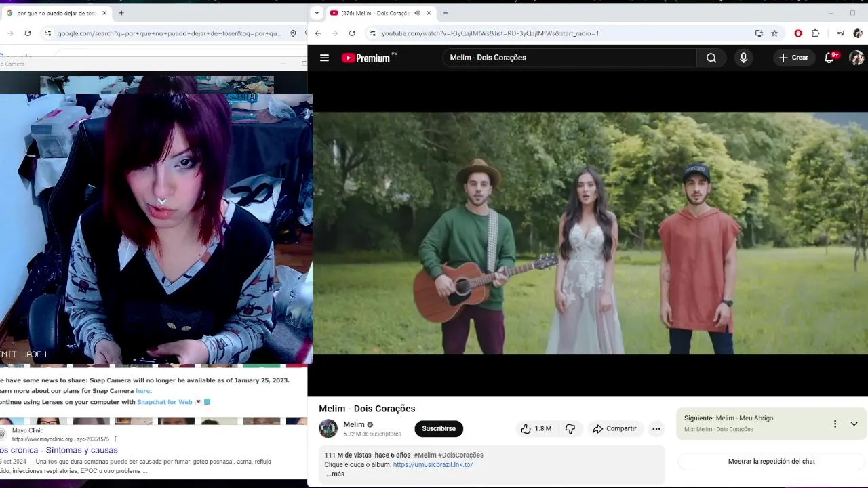The image size is (868, 488).
Task: Open Melim channel name link
Action: (x=354, y=424)
